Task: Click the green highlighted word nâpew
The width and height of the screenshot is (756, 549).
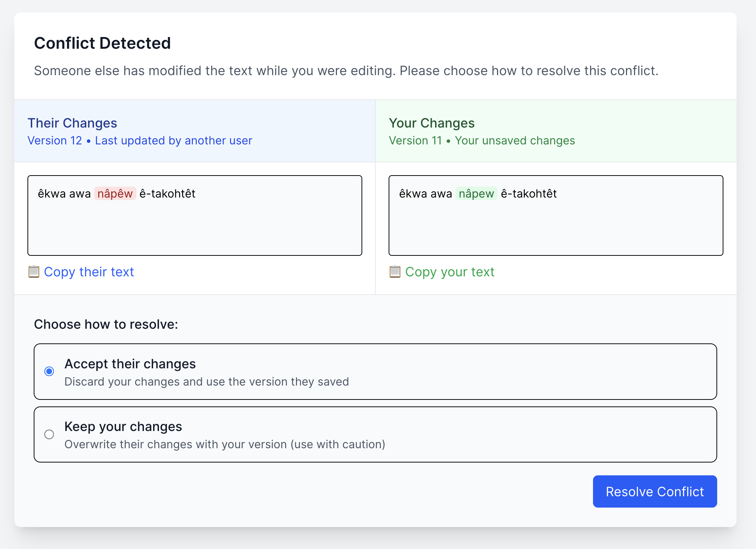Action: point(476,194)
